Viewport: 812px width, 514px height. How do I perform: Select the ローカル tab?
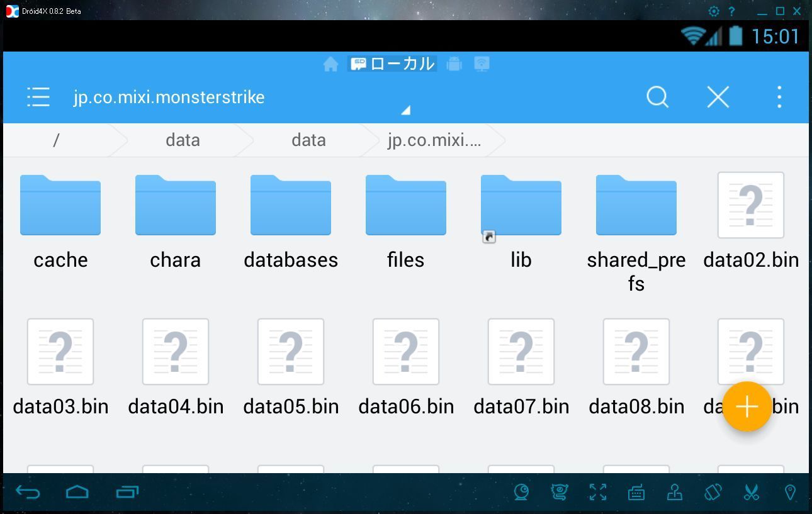point(393,64)
